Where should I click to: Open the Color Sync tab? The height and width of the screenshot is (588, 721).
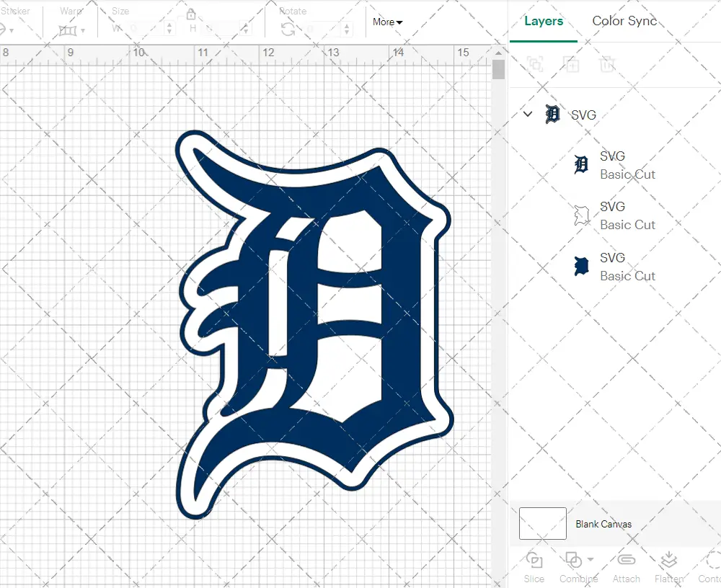pos(624,21)
